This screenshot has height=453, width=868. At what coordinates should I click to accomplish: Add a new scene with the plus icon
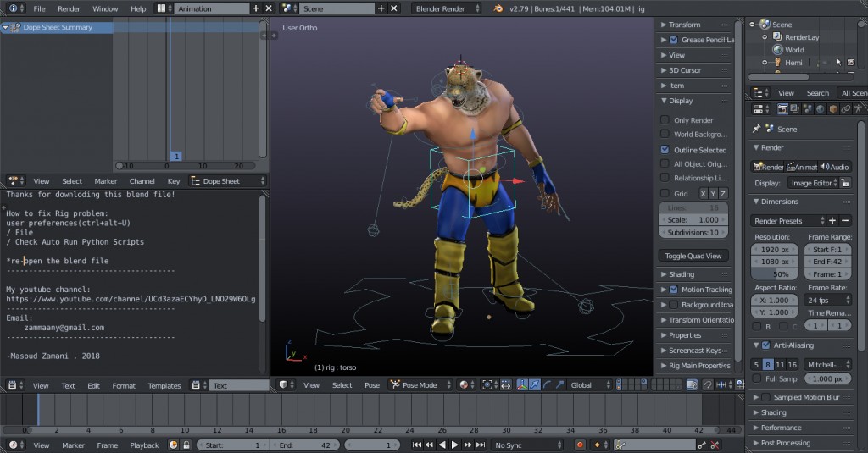[x=381, y=8]
